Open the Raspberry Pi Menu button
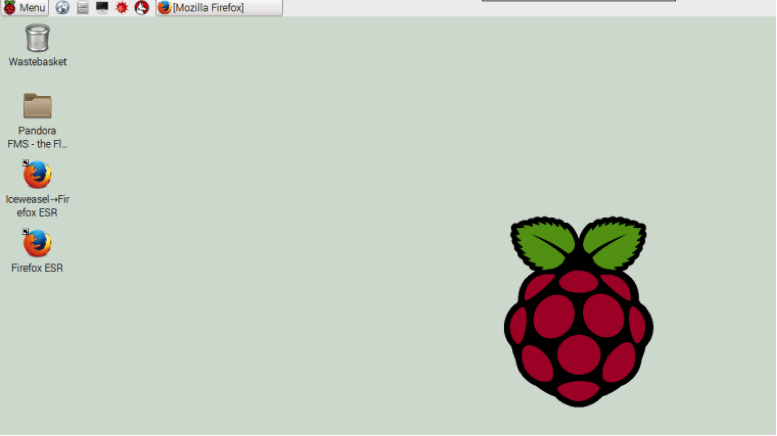This screenshot has width=777, height=436. 25,7
